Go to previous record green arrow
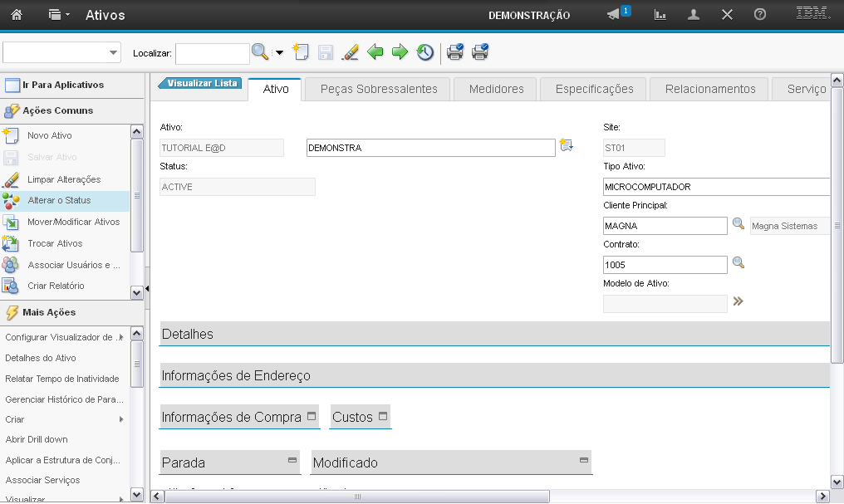 375,52
